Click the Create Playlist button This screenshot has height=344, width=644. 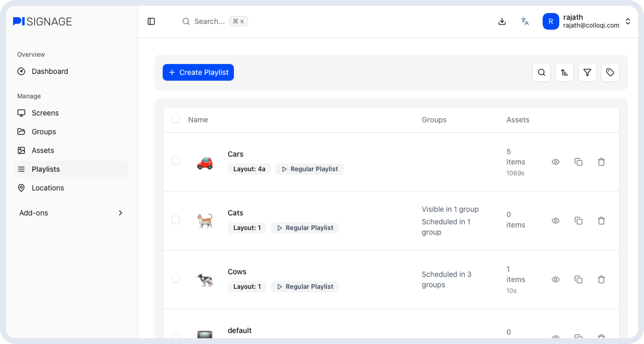pos(198,72)
